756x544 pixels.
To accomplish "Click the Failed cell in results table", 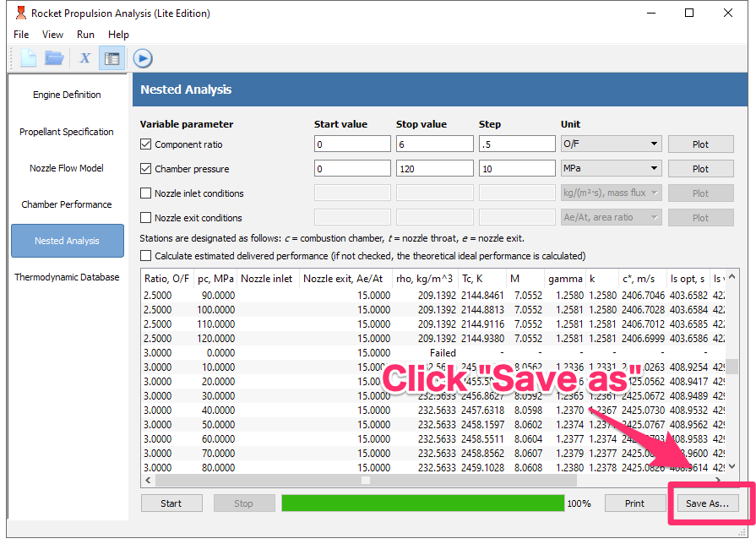I will click(443, 353).
